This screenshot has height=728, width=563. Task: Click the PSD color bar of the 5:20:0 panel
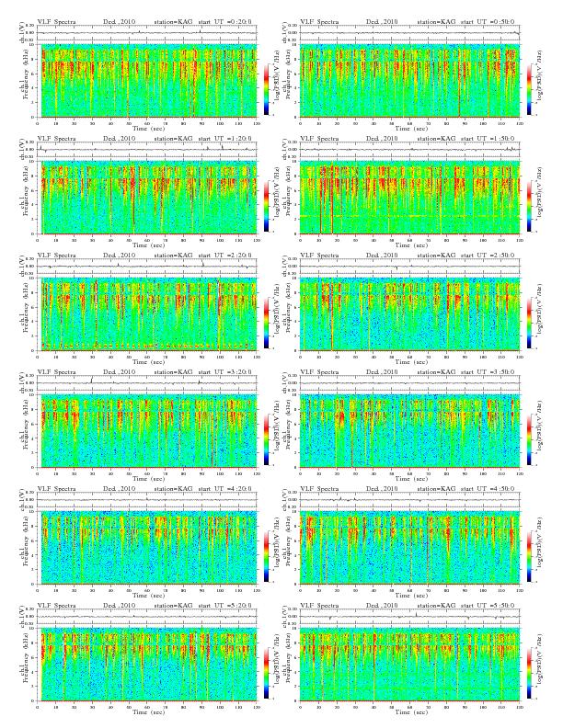click(x=266, y=673)
